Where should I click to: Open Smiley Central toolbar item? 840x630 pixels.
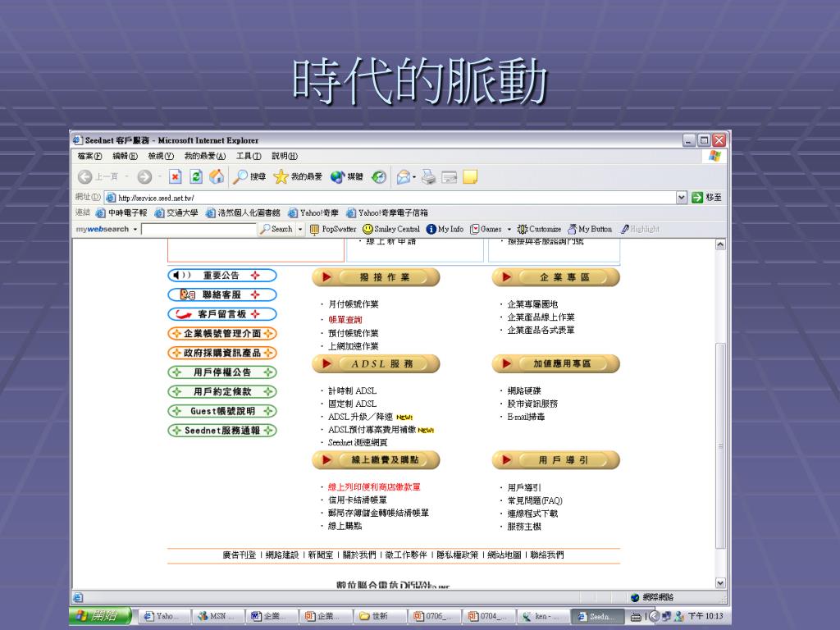coord(391,229)
